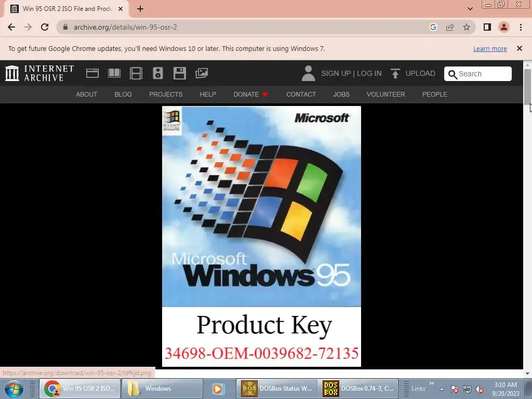Click the browser forward arrow
Screen dimensions: 532x399
click(x=28, y=27)
